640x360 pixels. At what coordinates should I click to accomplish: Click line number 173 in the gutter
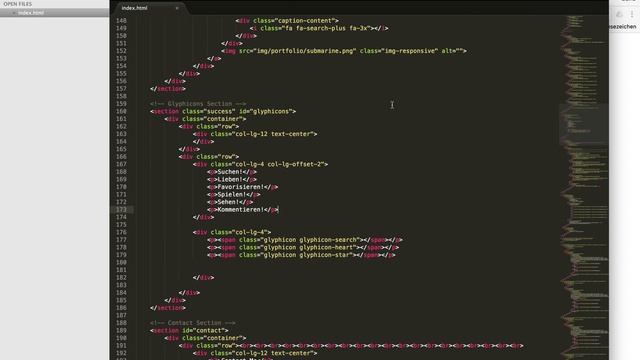click(x=121, y=210)
